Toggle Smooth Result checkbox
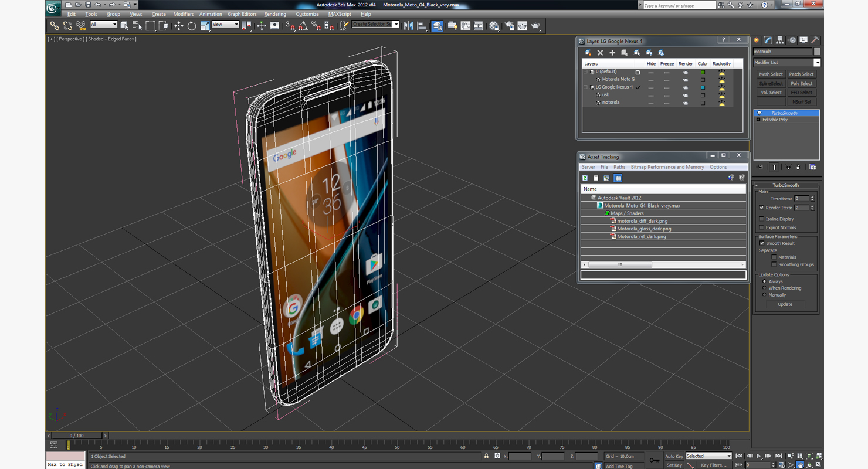Screen dimensions: 868x469 click(762, 243)
